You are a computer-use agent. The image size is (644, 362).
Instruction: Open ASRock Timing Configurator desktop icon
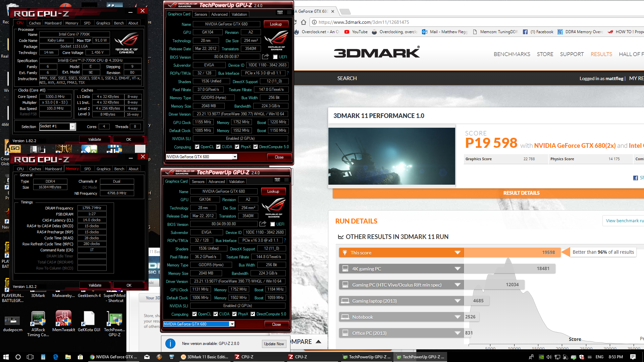click(x=38, y=323)
